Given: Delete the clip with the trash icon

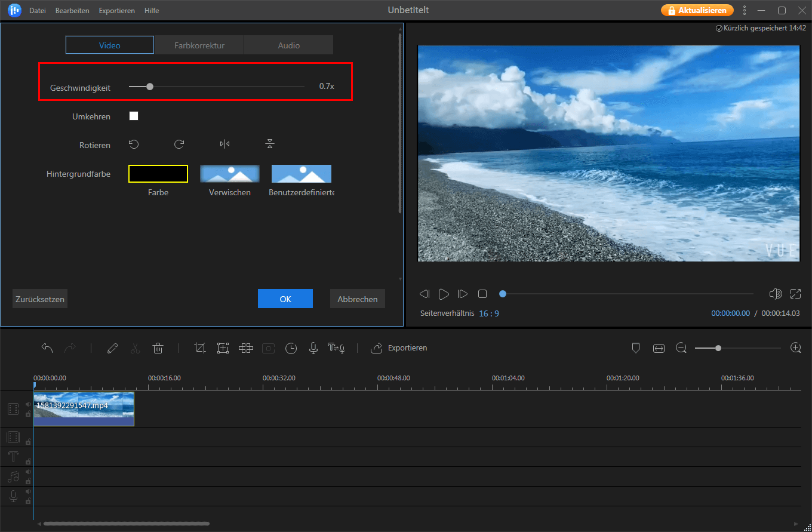Looking at the screenshot, I should [158, 348].
